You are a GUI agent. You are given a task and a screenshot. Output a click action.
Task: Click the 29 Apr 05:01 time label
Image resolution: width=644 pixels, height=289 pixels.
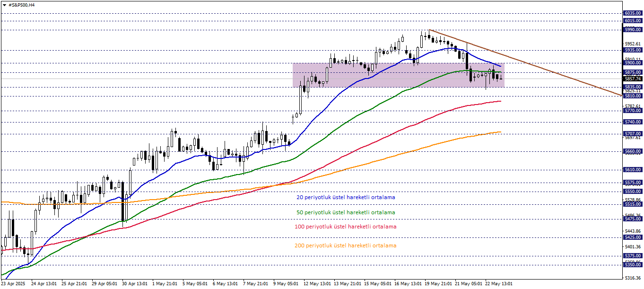[x=104, y=284]
